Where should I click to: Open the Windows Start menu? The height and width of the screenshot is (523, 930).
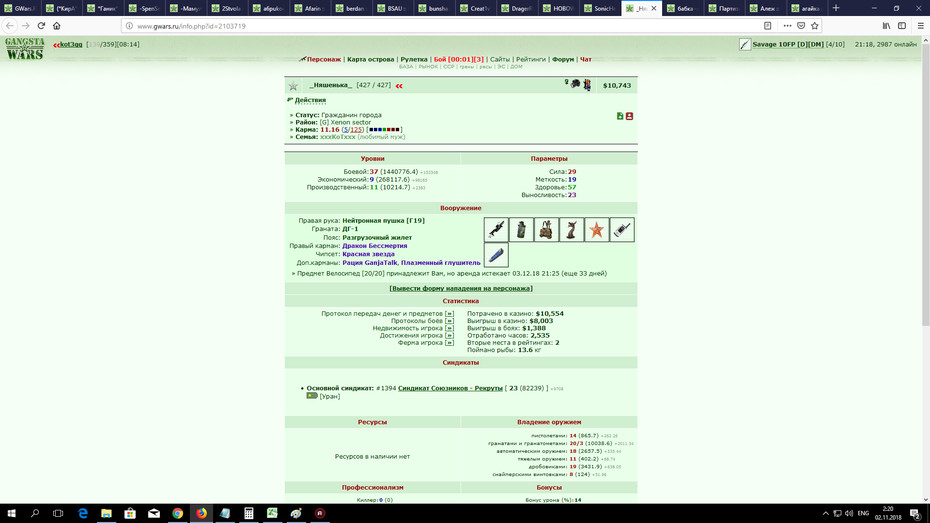pos(11,513)
